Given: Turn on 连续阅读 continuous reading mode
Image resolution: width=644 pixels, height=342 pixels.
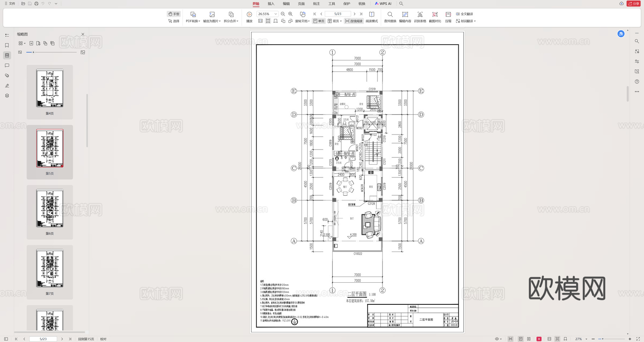Looking at the screenshot, I should pyautogui.click(x=353, y=21).
